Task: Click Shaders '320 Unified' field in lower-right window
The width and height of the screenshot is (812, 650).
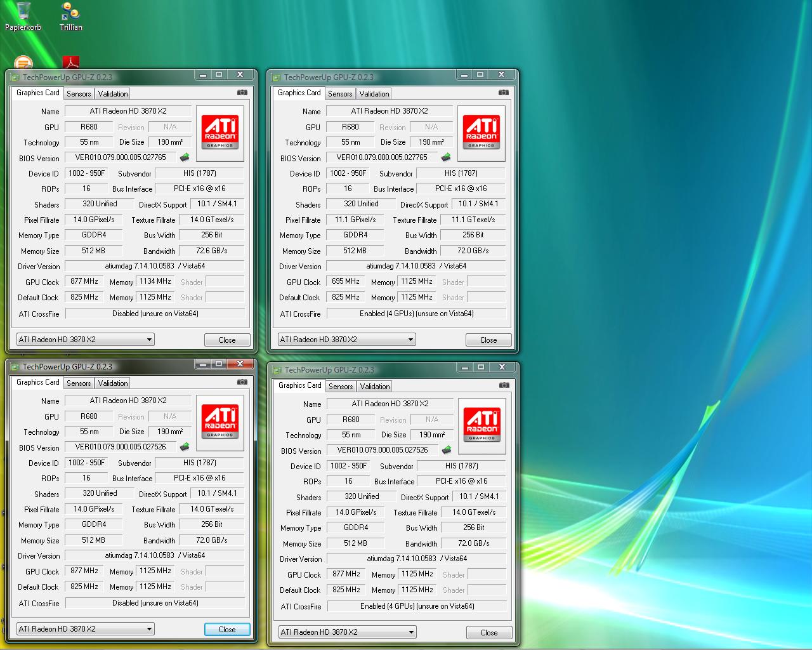Action: pos(362,496)
